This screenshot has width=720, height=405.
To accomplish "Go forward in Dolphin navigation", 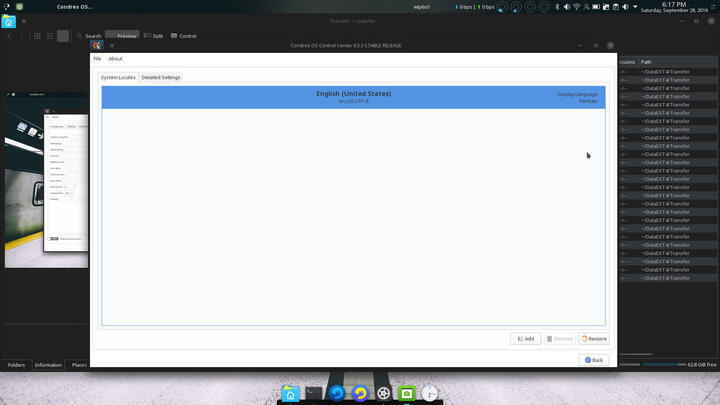I will click(x=21, y=36).
